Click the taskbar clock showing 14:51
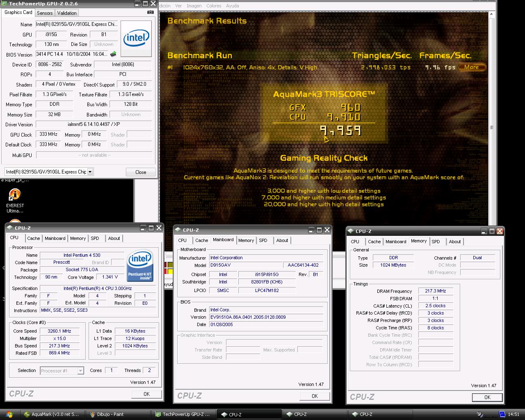The height and width of the screenshot is (420, 525). tap(514, 414)
